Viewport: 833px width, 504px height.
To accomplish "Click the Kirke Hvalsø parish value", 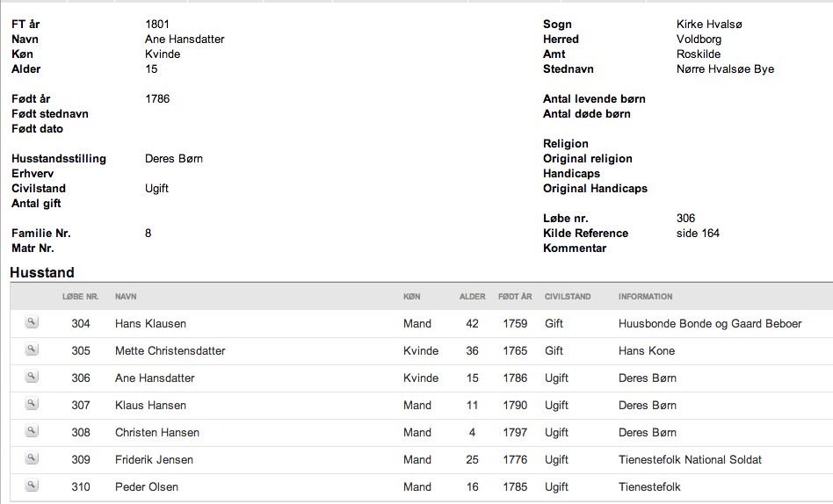I will pos(709,25).
